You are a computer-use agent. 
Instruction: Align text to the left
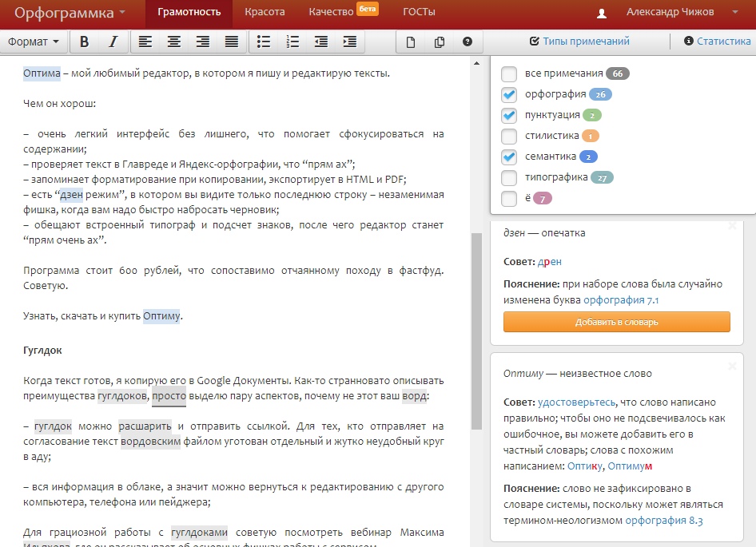click(x=145, y=42)
